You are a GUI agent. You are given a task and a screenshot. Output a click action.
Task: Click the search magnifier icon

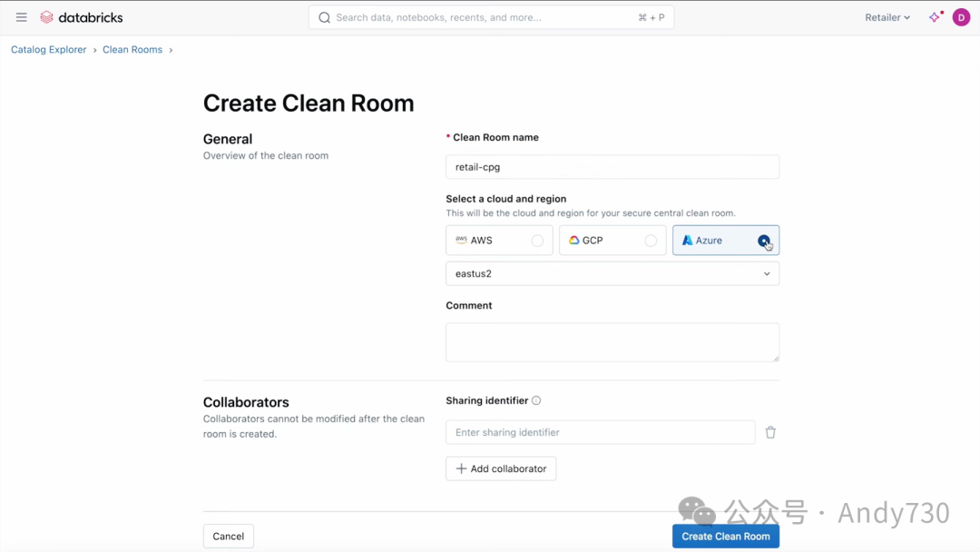(x=324, y=17)
